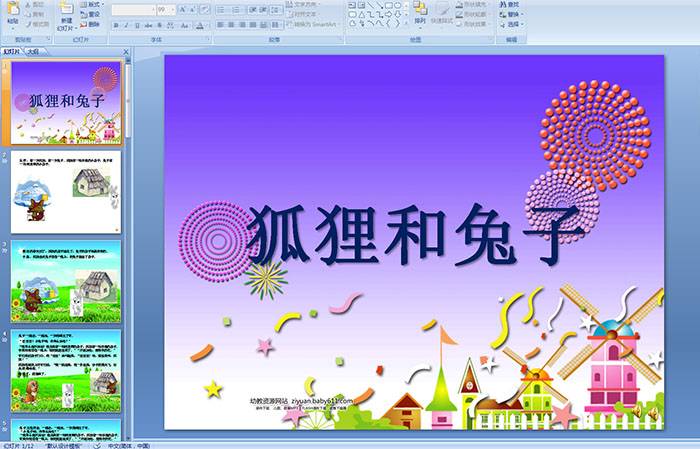Switch to the Slides (幻灯片) pane tab
This screenshot has width=700, height=449.
pyautogui.click(x=11, y=51)
